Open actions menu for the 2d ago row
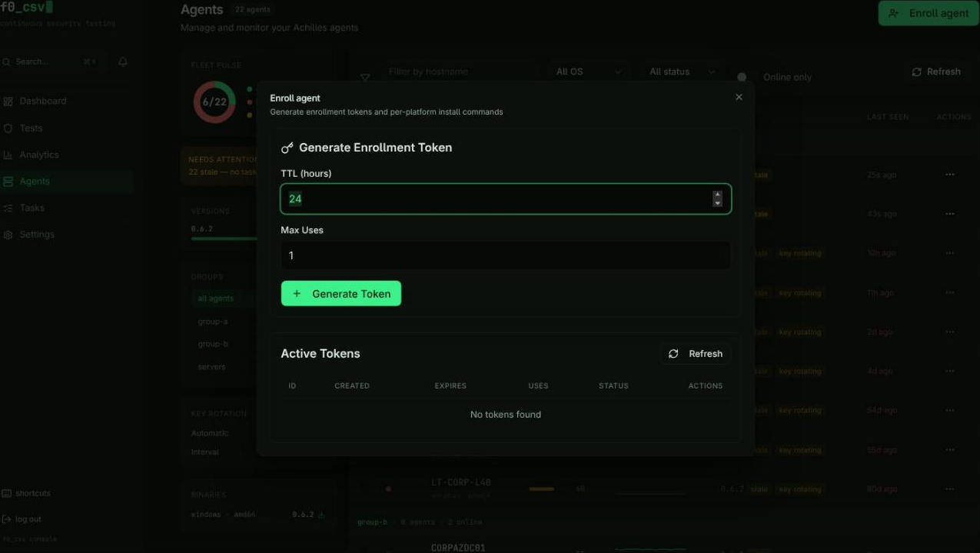The width and height of the screenshot is (980, 553). (x=950, y=332)
